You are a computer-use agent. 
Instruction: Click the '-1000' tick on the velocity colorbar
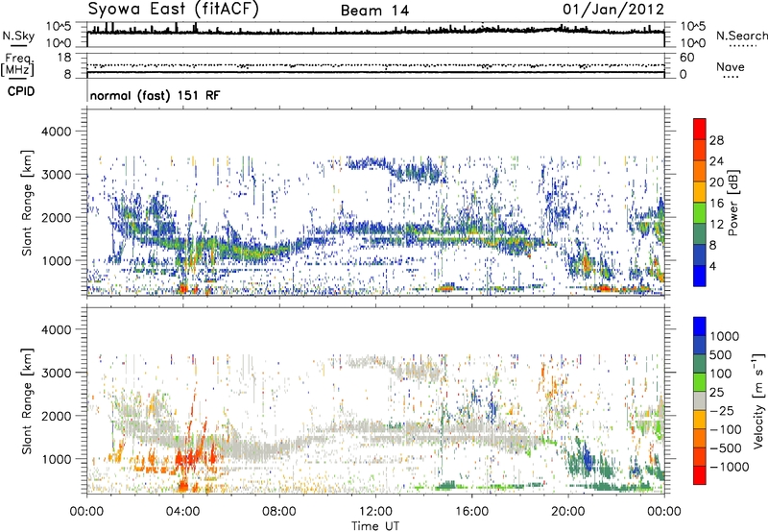pyautogui.click(x=730, y=467)
